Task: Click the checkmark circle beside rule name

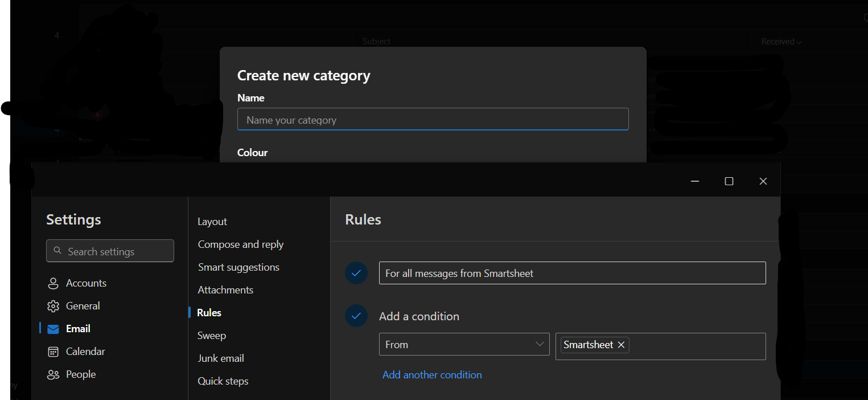Action: (356, 273)
